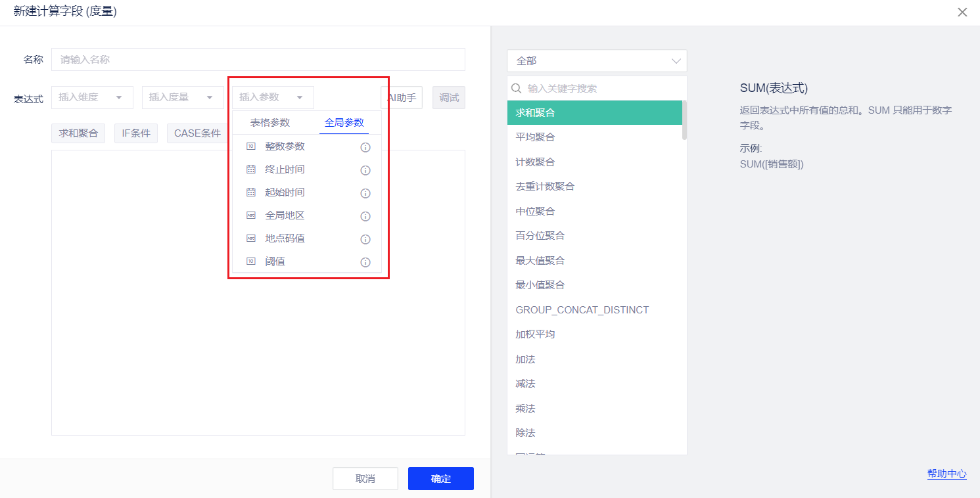980x498 pixels.
Task: Open the 全部 function category dropdown
Action: click(x=597, y=60)
